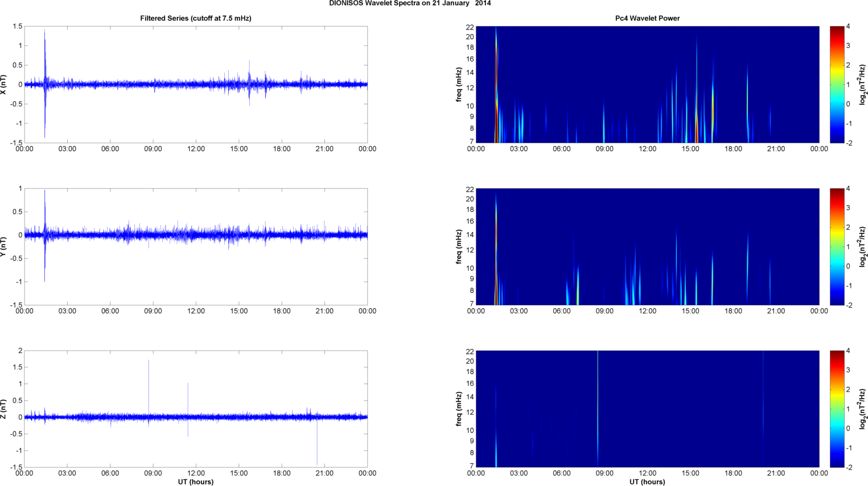Click the X series burst near 15:45
Viewport: 868px width, 486px height.
pyautogui.click(x=249, y=83)
